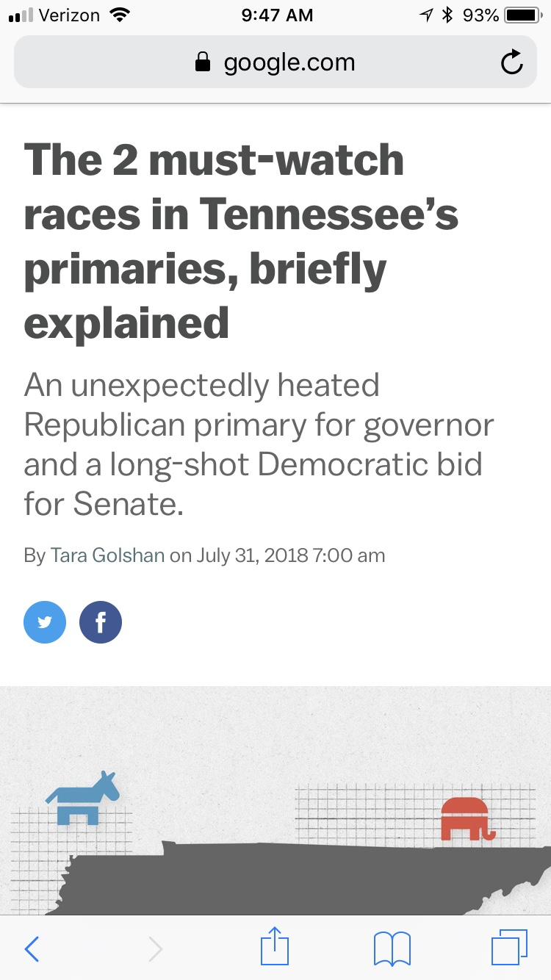The height and width of the screenshot is (980, 551).
Task: Tap the blue Democratic donkey graphic
Action: [x=82, y=797]
